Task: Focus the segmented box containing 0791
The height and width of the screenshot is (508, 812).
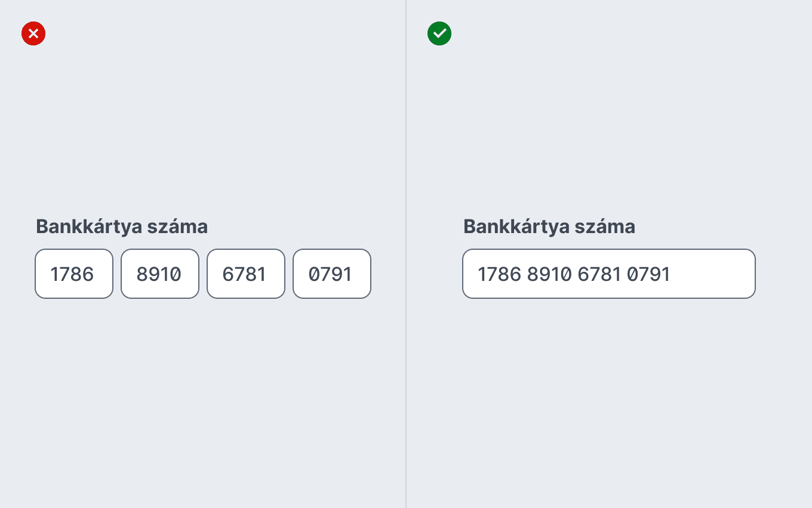Action: click(x=332, y=274)
